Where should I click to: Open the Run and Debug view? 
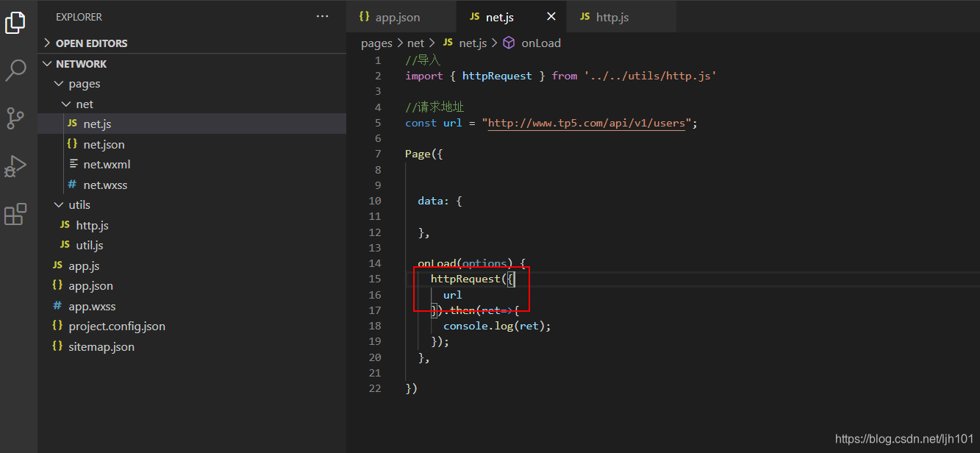[15, 166]
